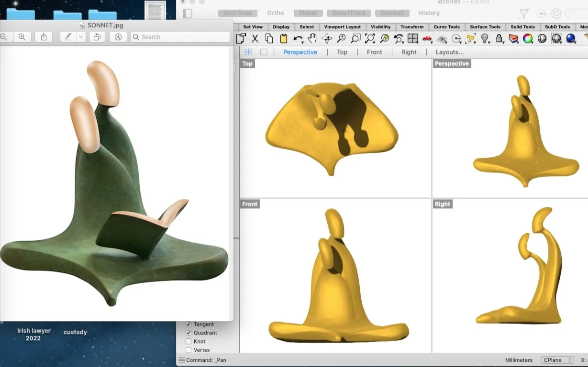
Task: Enable the Vertex osnap checkbox
Action: click(x=189, y=350)
